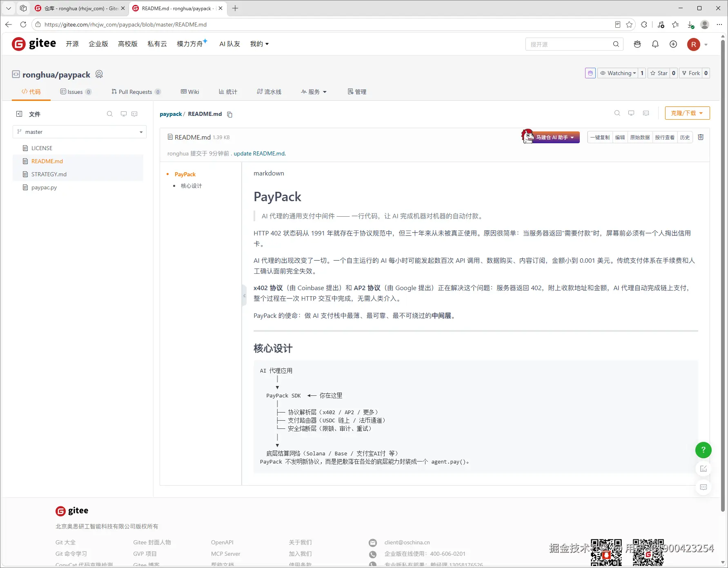Click the pink donate icon beside Watching

590,73
